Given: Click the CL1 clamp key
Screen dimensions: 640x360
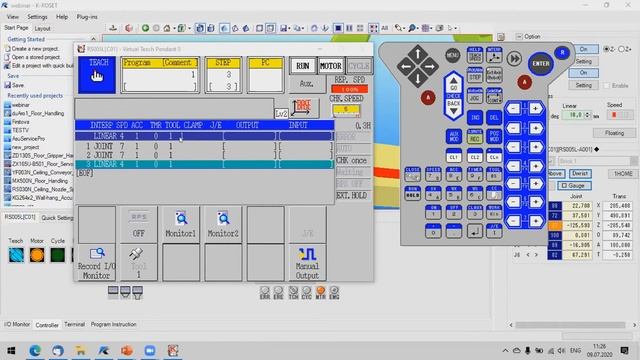Looking at the screenshot, I should tap(453, 156).
